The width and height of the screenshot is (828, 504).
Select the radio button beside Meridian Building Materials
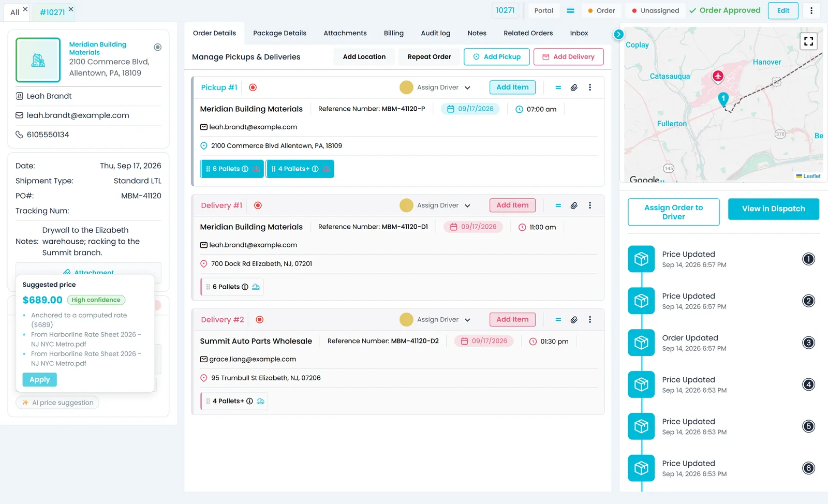pos(158,47)
